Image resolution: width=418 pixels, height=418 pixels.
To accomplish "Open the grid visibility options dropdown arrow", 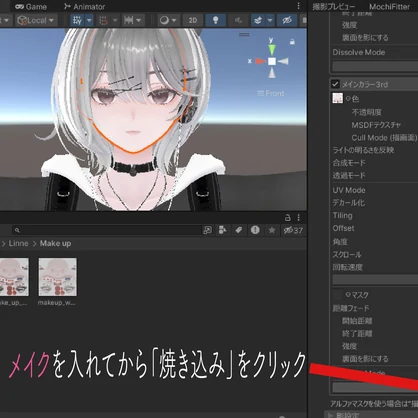I will [89, 20].
